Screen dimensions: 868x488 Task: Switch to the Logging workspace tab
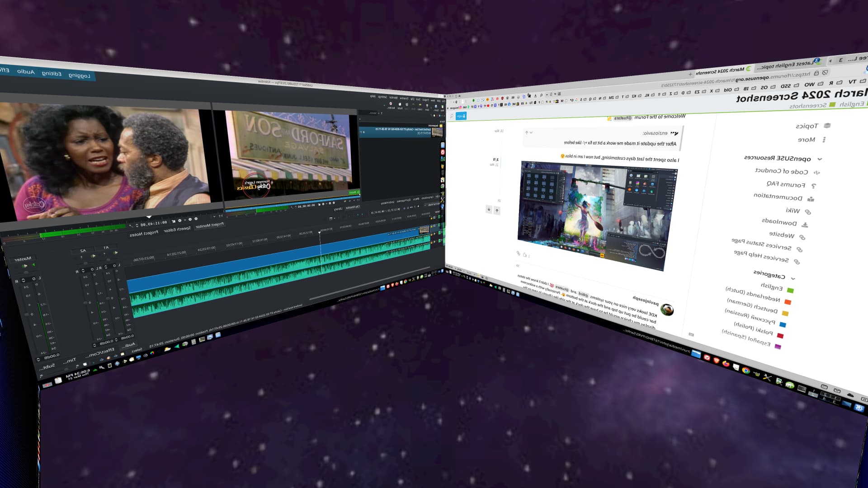pos(80,75)
